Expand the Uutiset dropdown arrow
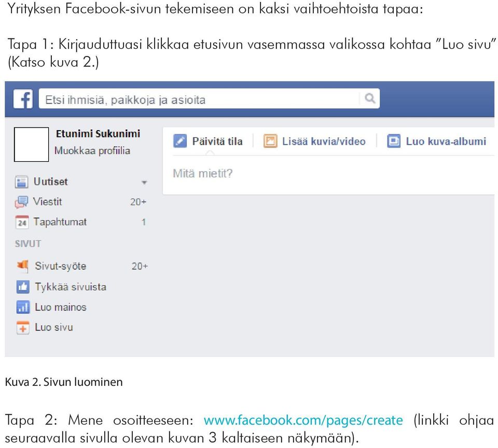The image size is (498, 448). point(144,182)
